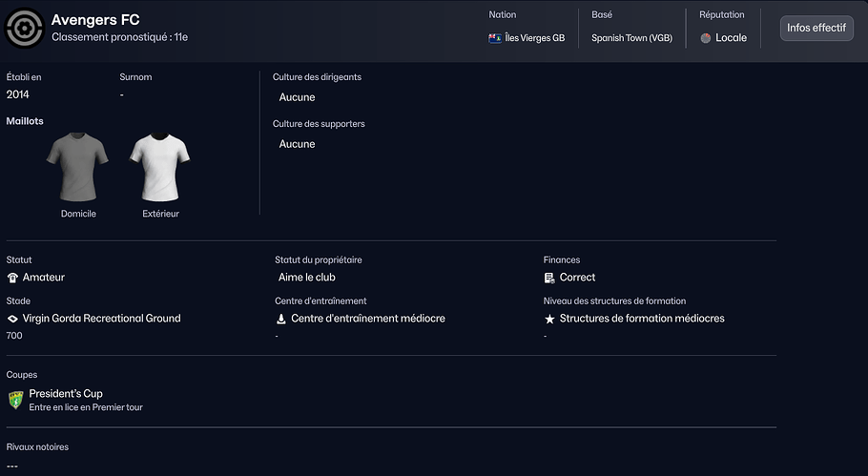Click the youth facilities star icon
Viewport: 868px width, 476px height.
(x=549, y=319)
